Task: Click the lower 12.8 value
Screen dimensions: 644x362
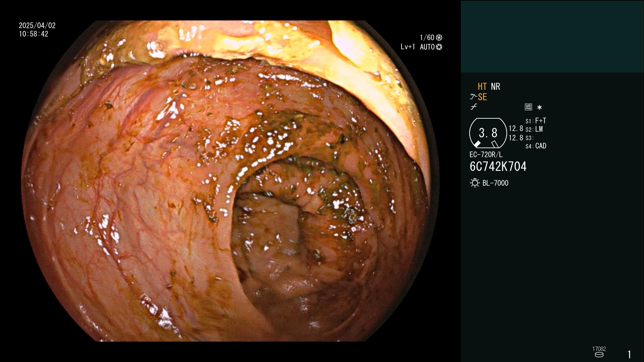Action: point(516,138)
